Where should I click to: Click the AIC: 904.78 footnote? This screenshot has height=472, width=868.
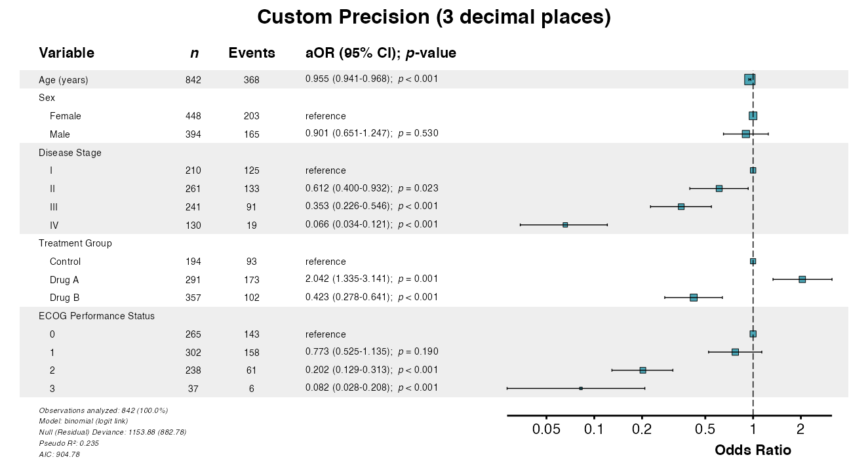coord(60,454)
